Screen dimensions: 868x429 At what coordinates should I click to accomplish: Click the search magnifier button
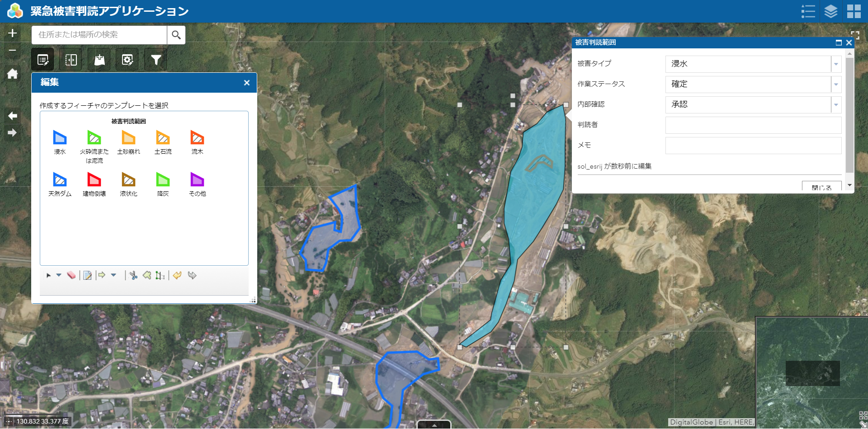coord(176,35)
